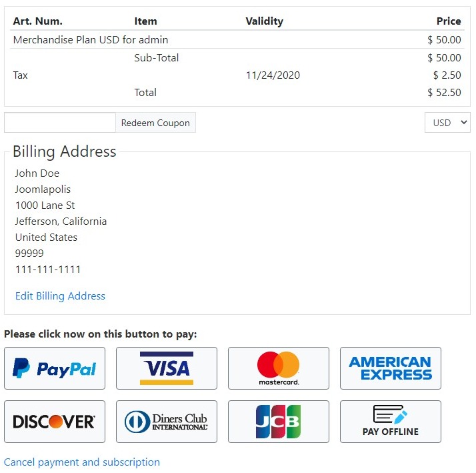Pick American Express as payment method
The image size is (476, 473).
pos(391,368)
